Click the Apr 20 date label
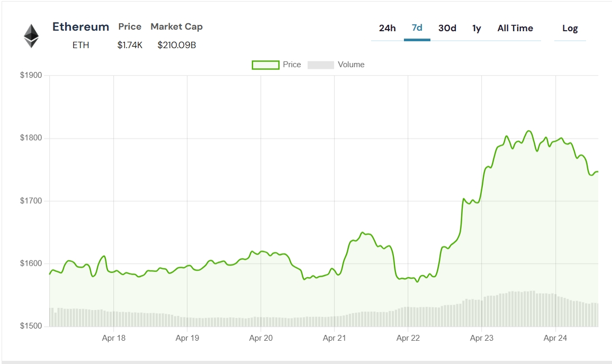This screenshot has width=612, height=364. [x=260, y=338]
